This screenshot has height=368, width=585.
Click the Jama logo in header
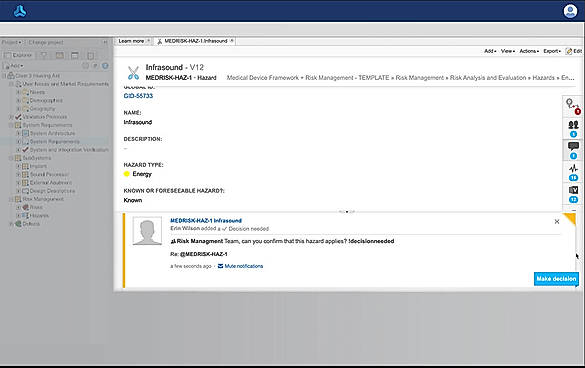coord(20,11)
